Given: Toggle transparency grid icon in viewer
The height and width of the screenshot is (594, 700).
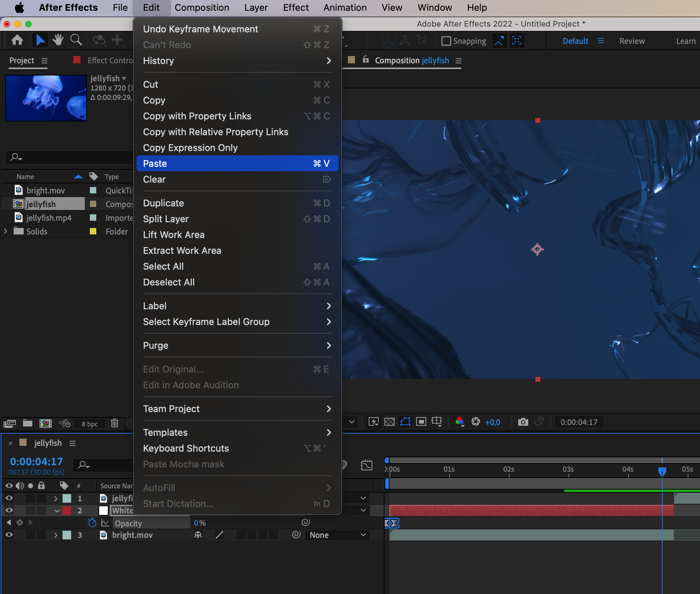Looking at the screenshot, I should pyautogui.click(x=389, y=422).
